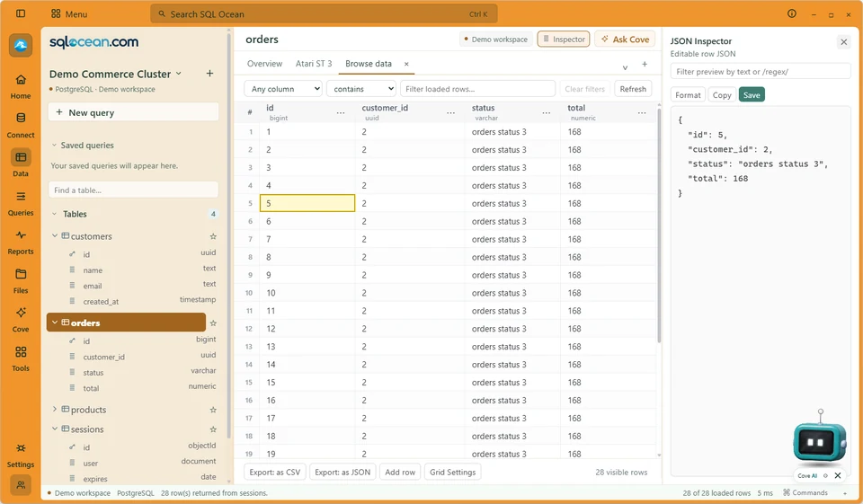Click the user accounts icon
Screen dimensions: 863x504
(x=21, y=485)
